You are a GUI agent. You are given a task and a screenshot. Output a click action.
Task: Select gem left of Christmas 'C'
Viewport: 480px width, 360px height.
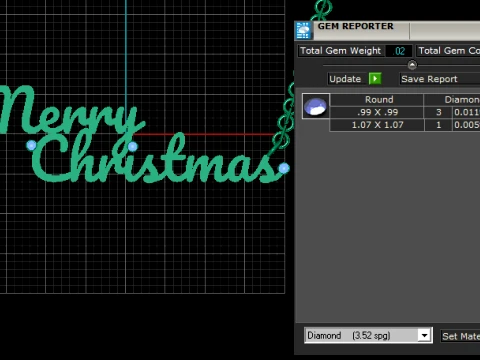pos(31,145)
